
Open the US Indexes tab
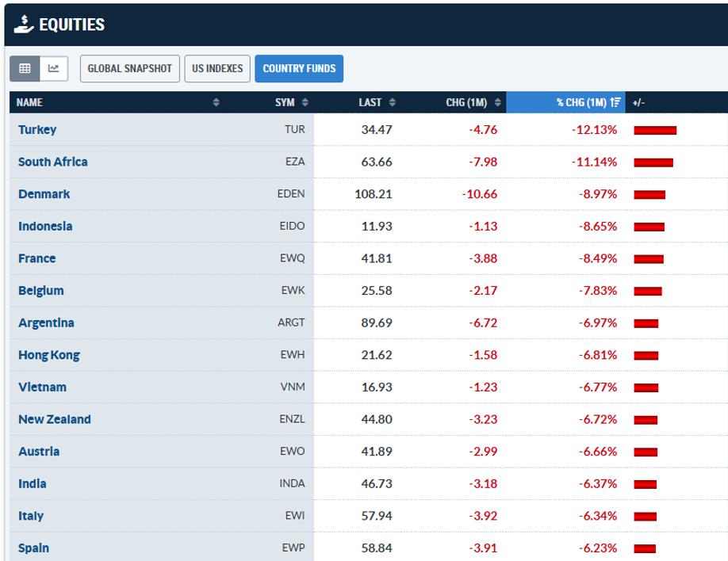pos(217,69)
